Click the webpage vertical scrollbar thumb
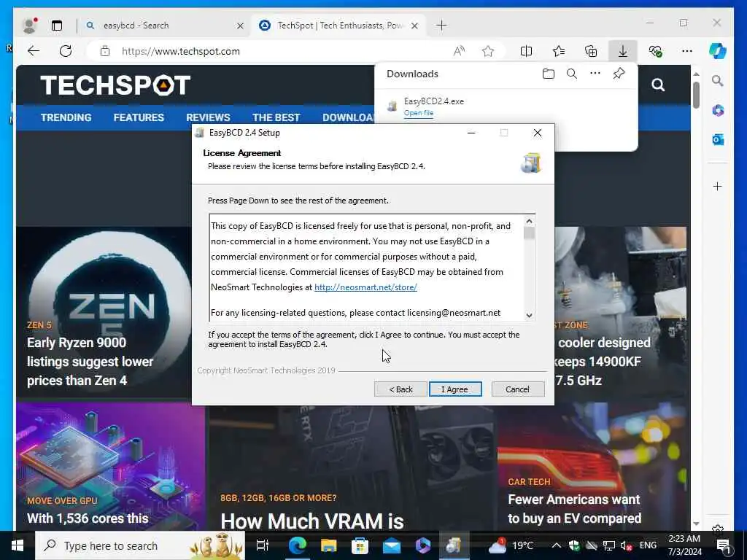 (x=696, y=95)
